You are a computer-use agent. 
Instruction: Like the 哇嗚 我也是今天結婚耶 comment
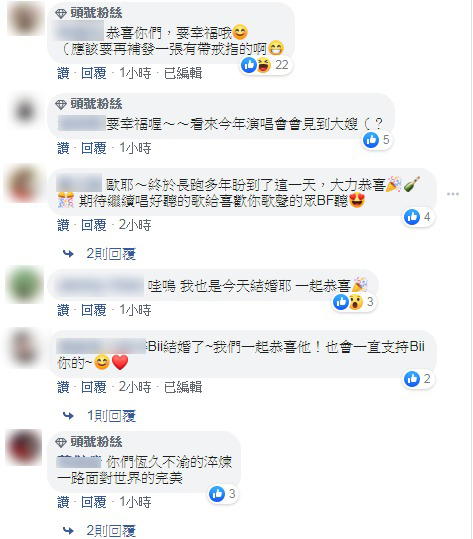(x=63, y=310)
